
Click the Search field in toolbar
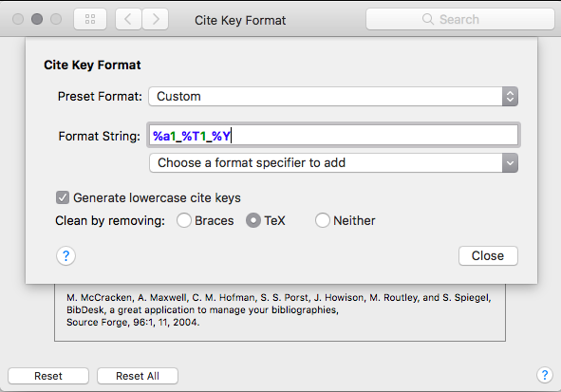pos(460,19)
